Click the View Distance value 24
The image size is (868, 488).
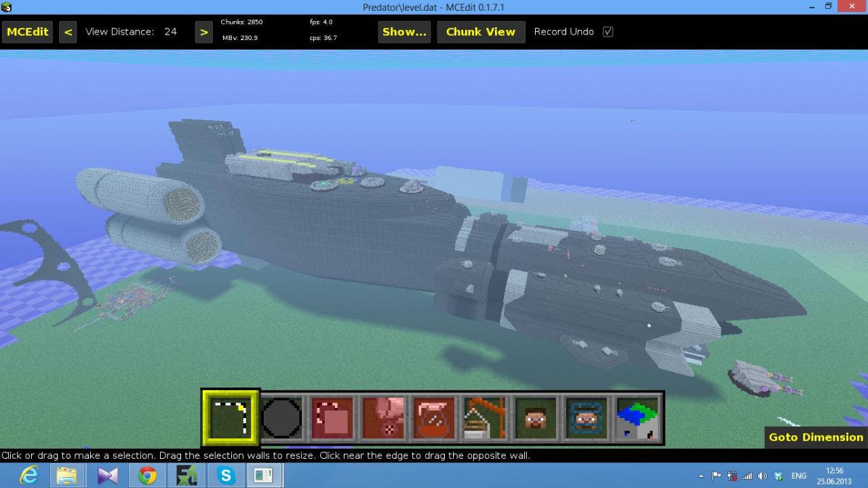(x=170, y=31)
